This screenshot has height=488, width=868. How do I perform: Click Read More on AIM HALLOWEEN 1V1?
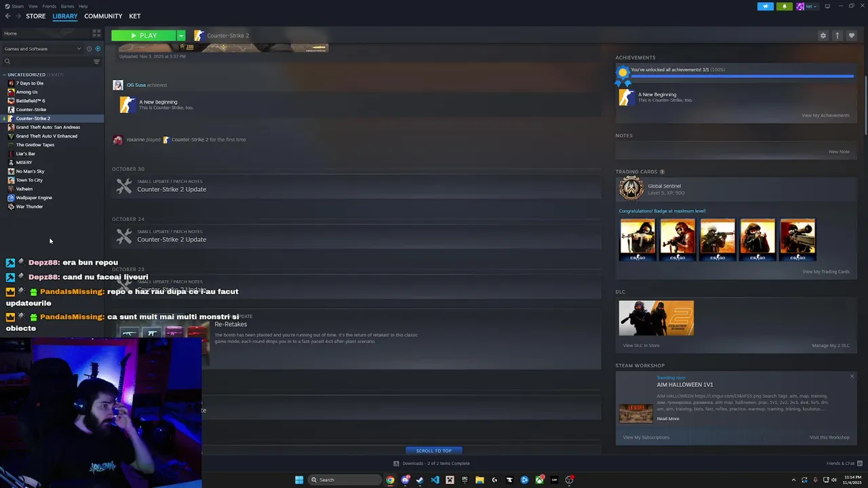pyautogui.click(x=668, y=419)
